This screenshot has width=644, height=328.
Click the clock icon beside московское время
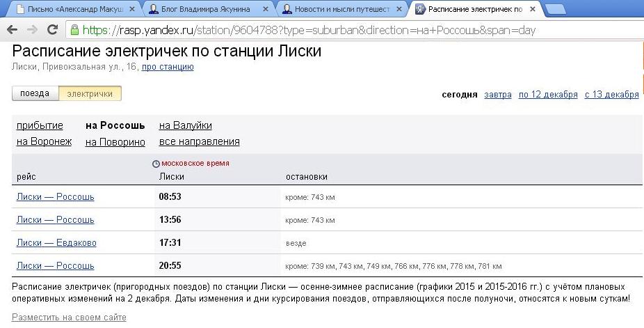point(156,164)
